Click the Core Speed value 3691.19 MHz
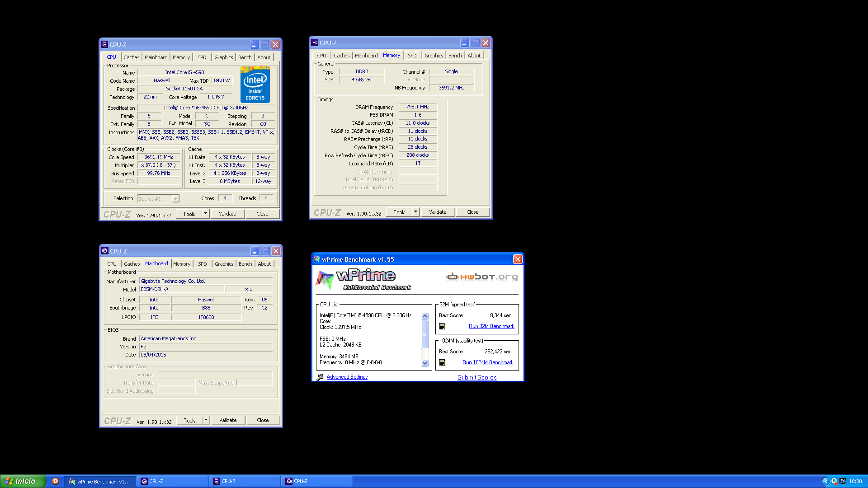 (x=159, y=157)
